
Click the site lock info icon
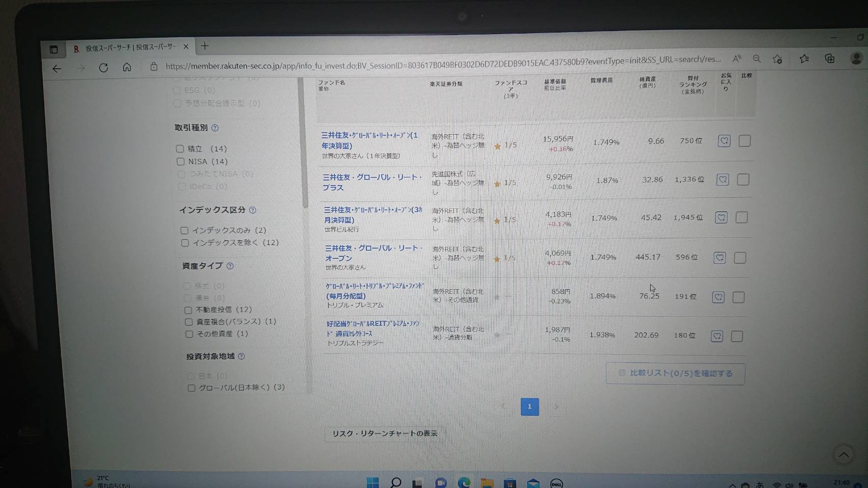click(x=153, y=67)
